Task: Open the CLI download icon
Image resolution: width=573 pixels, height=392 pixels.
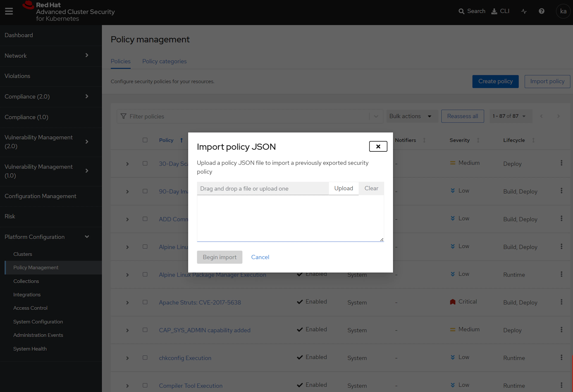Action: 494,11
